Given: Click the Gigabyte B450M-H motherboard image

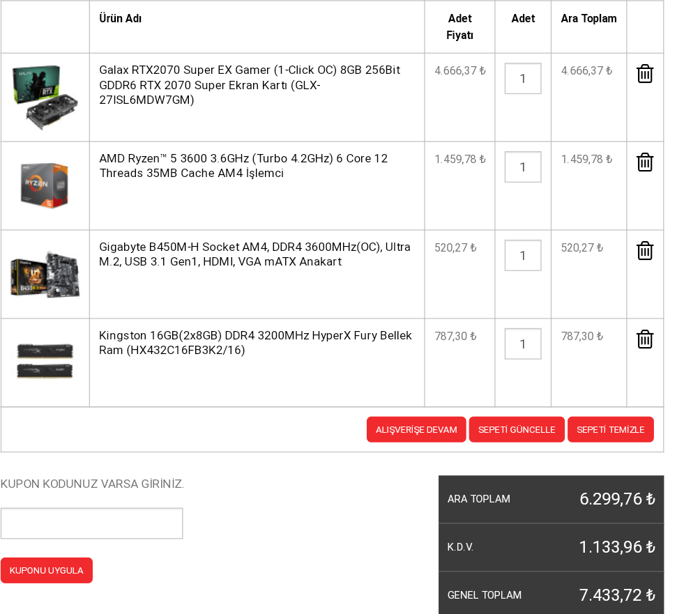Looking at the screenshot, I should [45, 275].
